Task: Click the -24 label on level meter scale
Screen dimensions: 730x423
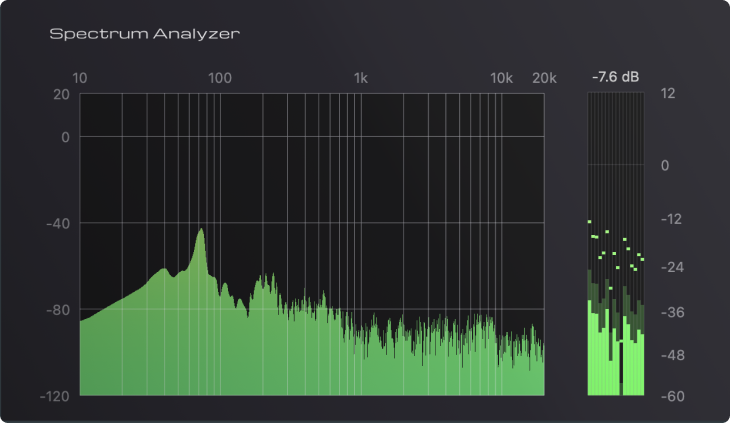Action: coord(672,267)
